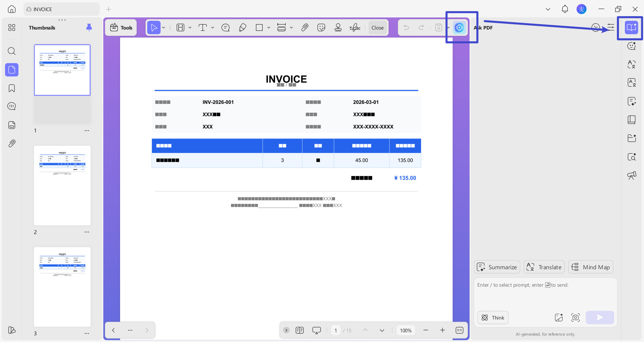The width and height of the screenshot is (644, 342).
Task: View notifications bell
Action: click(565, 9)
